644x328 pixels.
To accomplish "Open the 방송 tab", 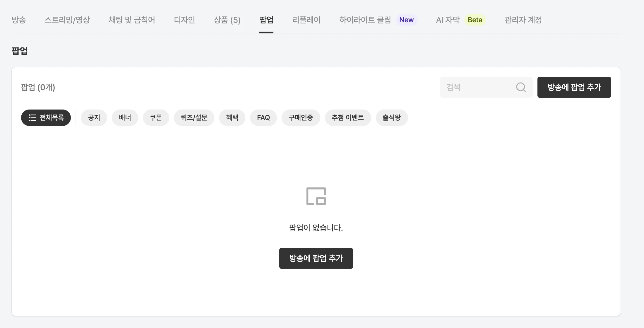I will [x=19, y=20].
